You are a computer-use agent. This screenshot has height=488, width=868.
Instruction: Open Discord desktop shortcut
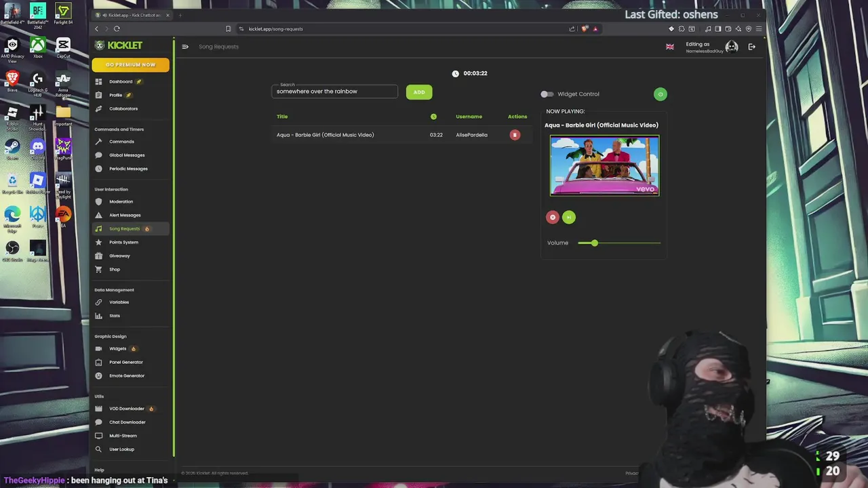37,148
